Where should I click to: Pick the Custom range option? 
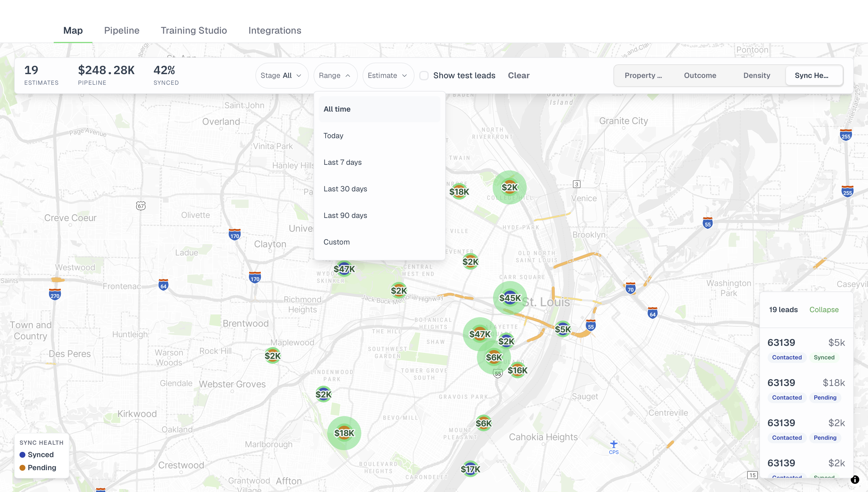pos(379,242)
